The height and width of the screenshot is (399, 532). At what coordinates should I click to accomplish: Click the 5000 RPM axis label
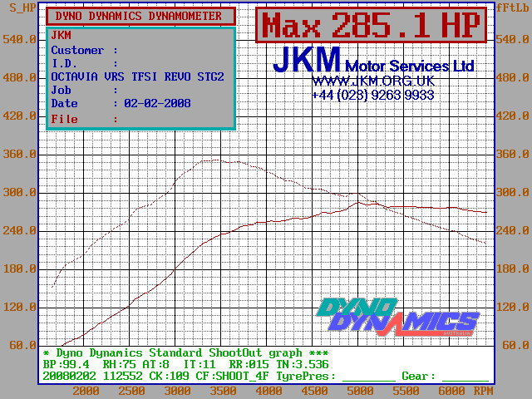click(x=360, y=391)
